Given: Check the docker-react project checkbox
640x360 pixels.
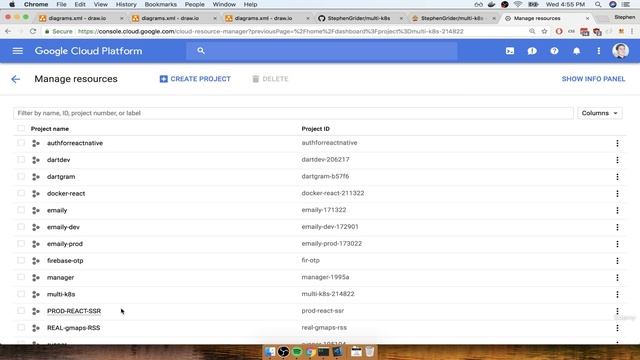Looking at the screenshot, I should (21, 193).
